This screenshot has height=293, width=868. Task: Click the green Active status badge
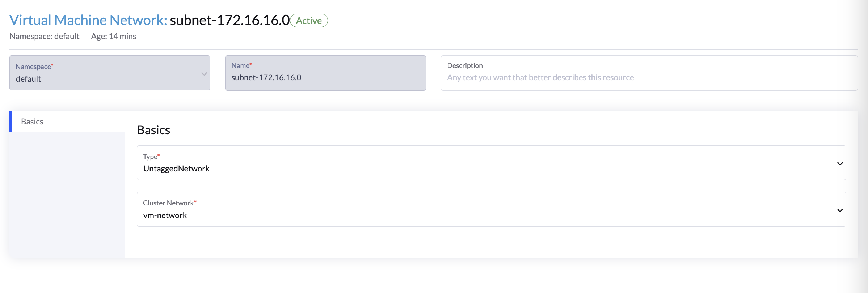tap(309, 21)
